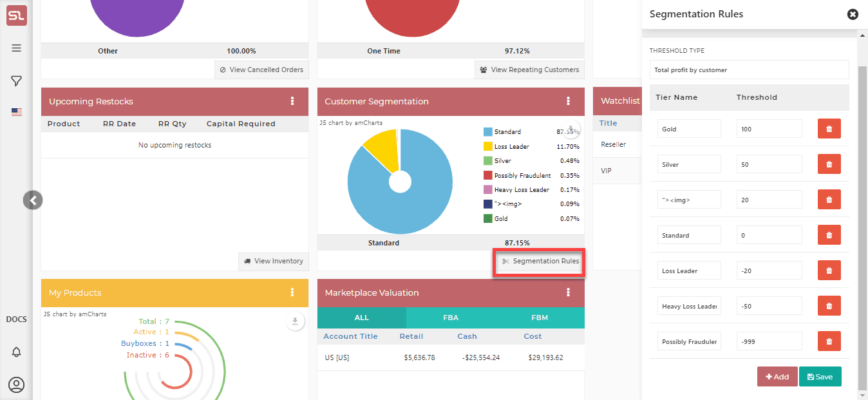This screenshot has width=868, height=400.
Task: Click the RR Date column header
Action: tap(119, 124)
